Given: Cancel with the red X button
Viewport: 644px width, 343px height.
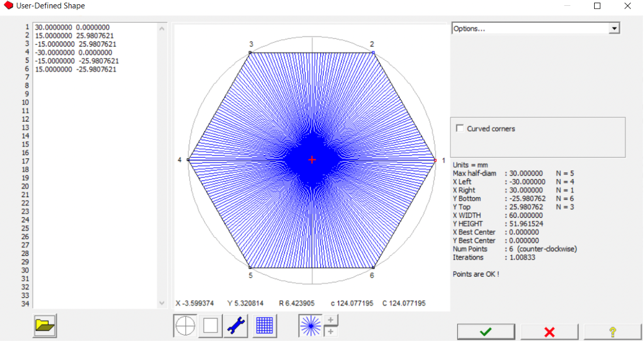Looking at the screenshot, I should coord(549,332).
